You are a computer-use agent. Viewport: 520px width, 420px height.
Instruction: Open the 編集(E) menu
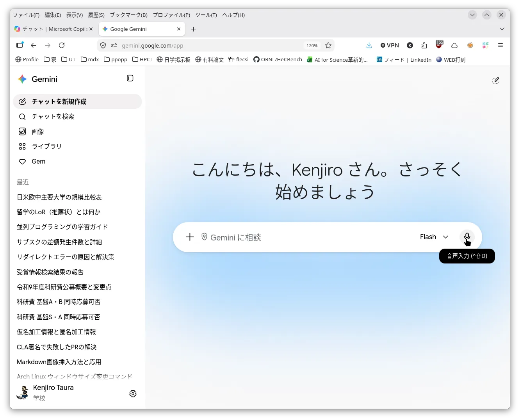click(53, 15)
